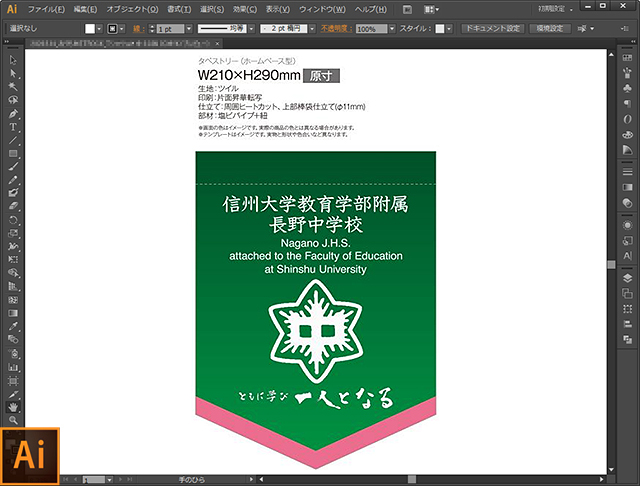The height and width of the screenshot is (486, 640).
Task: Select the Blob Brush tool
Action: click(x=13, y=193)
